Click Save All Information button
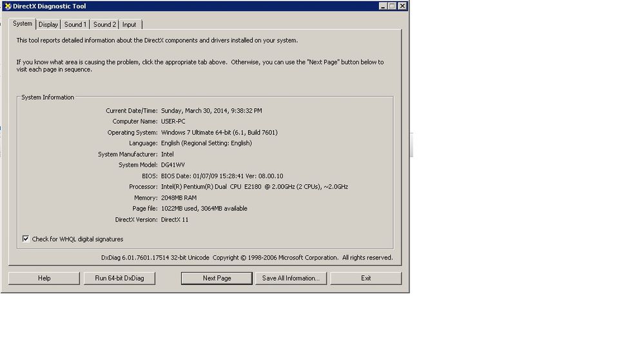This screenshot has width=644, height=362. click(x=291, y=278)
